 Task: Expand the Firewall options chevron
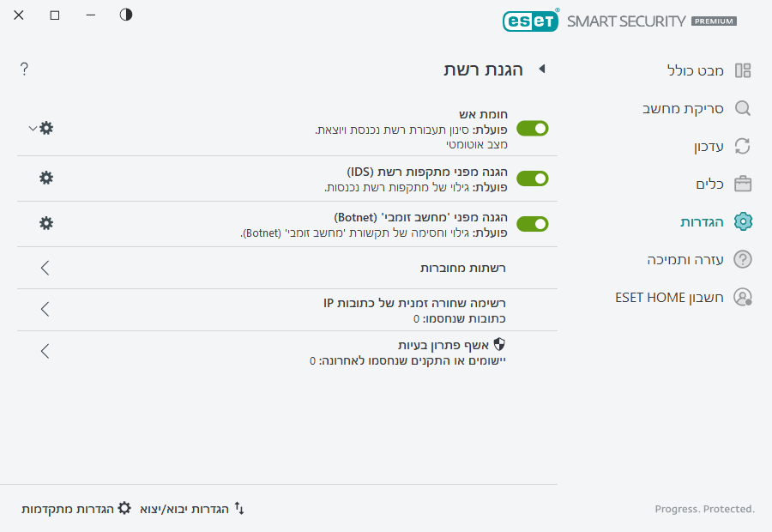31,128
